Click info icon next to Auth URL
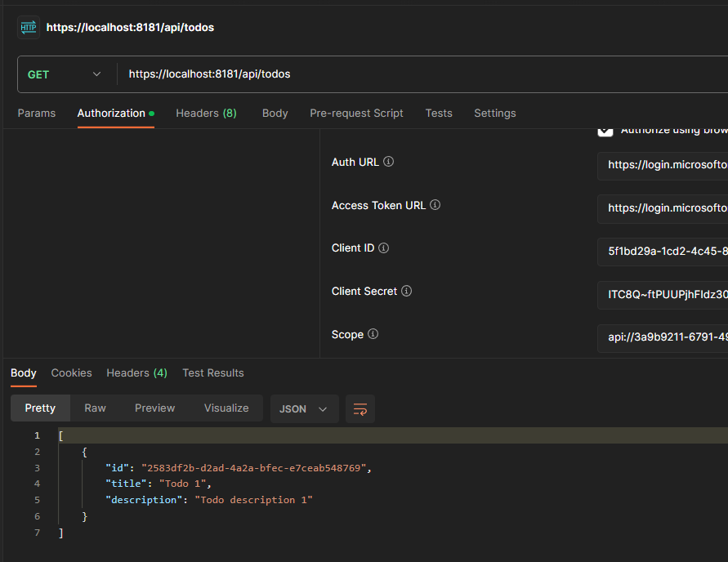728x562 pixels. (x=388, y=162)
